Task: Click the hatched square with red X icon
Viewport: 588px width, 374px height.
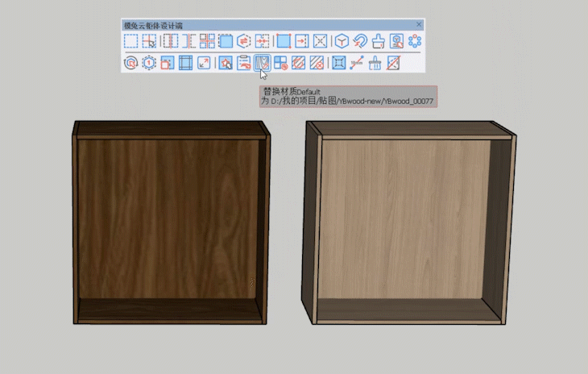Action: coord(318,62)
